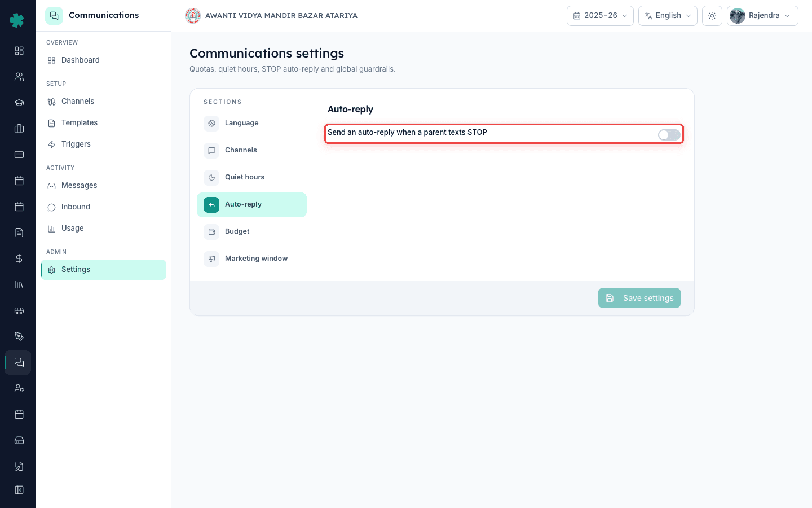Click the moon icon beside Quiet hours
This screenshot has height=508, width=812.
pyautogui.click(x=211, y=177)
